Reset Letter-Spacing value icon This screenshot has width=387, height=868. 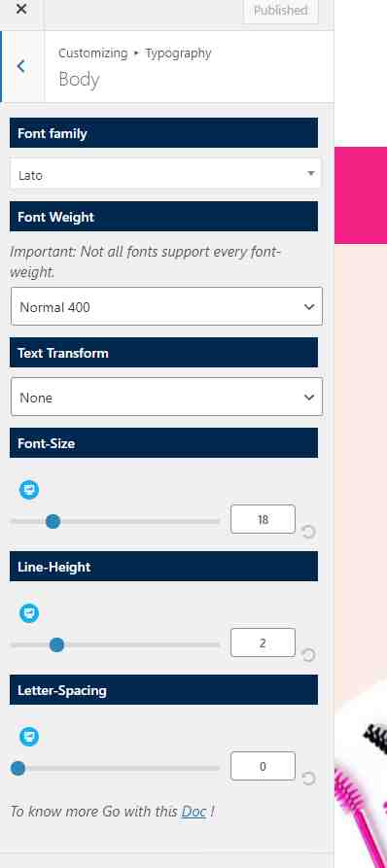tap(309, 779)
